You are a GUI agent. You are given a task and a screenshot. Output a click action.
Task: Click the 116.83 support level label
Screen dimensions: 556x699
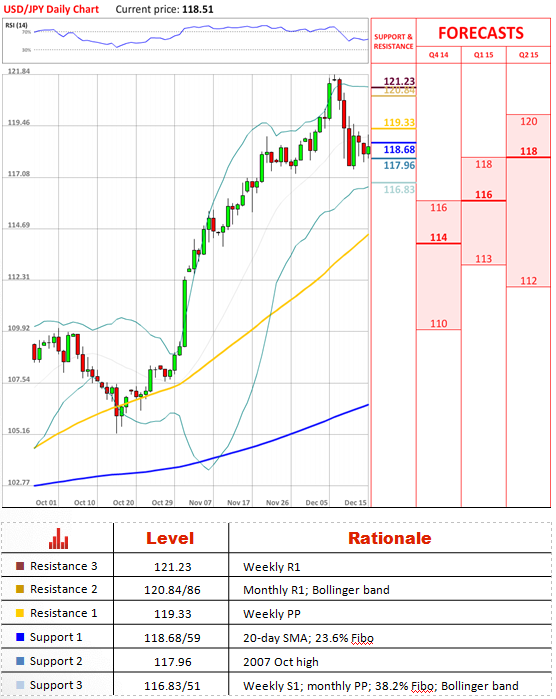[399, 189]
